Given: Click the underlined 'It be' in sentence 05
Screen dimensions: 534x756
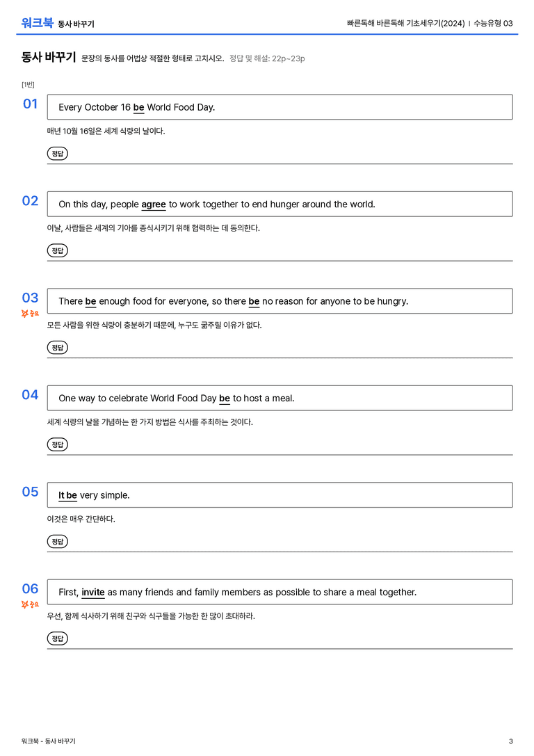Looking at the screenshot, I should coord(67,496).
